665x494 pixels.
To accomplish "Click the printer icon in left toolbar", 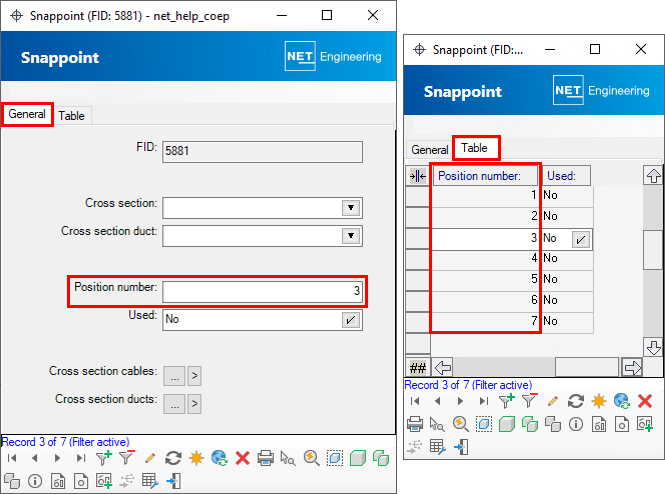I will tap(266, 458).
